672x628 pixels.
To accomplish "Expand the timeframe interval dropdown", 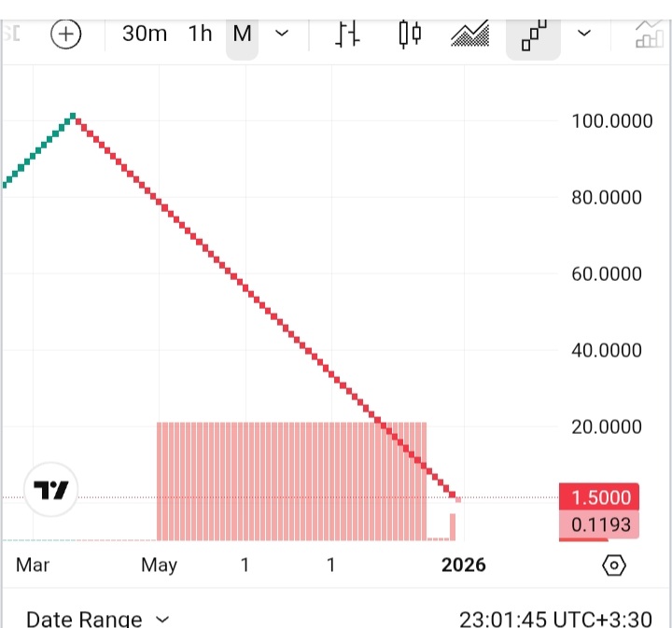I will coord(281,34).
